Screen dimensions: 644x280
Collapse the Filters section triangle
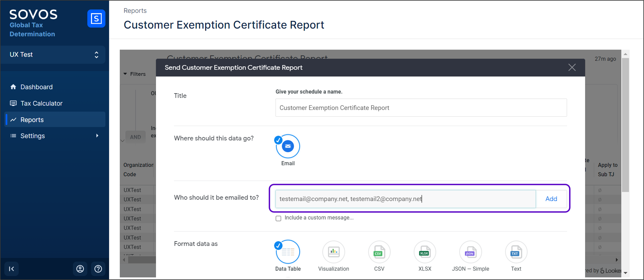point(125,74)
